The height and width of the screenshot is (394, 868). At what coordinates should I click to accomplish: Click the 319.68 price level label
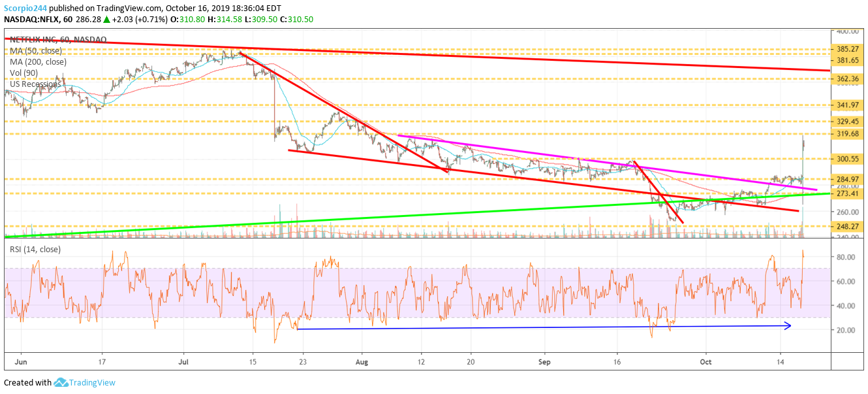tap(847, 134)
